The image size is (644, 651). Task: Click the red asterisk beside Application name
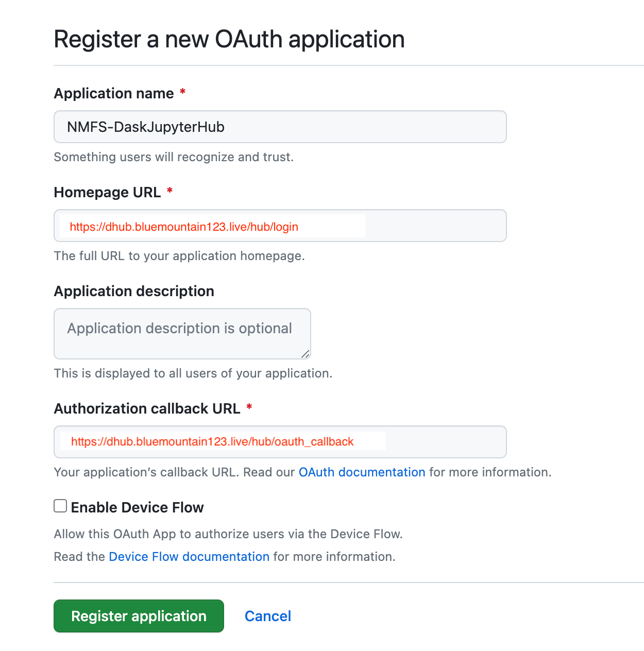(182, 92)
